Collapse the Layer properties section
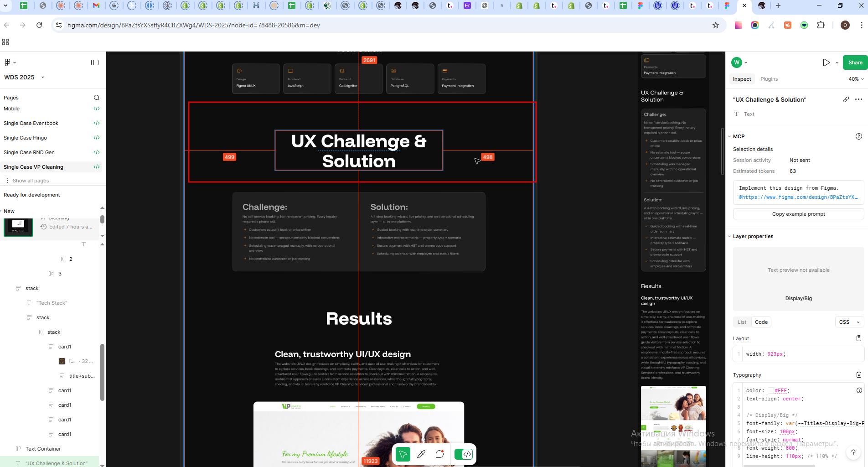Screen dimensions: 868x467 pos(729,236)
